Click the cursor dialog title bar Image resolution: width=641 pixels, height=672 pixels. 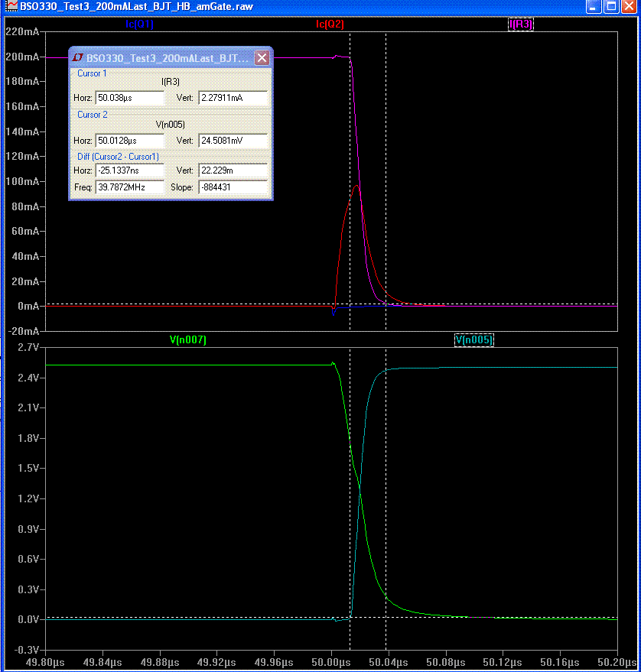pos(171,57)
